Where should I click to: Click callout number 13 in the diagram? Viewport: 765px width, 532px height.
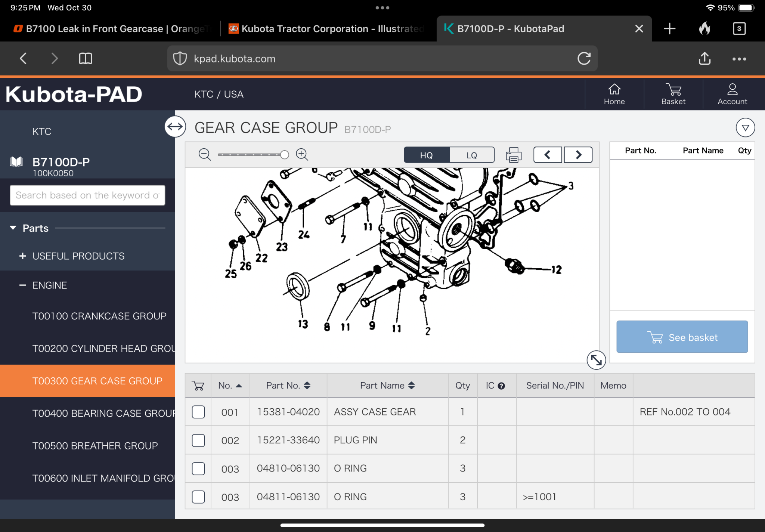click(303, 324)
